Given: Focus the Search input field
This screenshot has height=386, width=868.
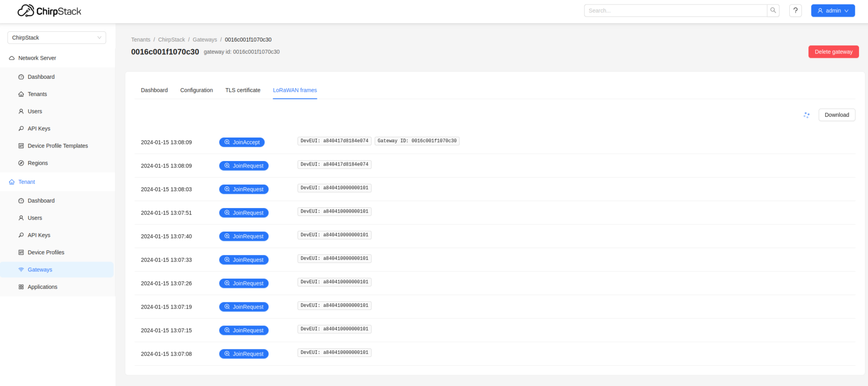Looking at the screenshot, I should 675,10.
